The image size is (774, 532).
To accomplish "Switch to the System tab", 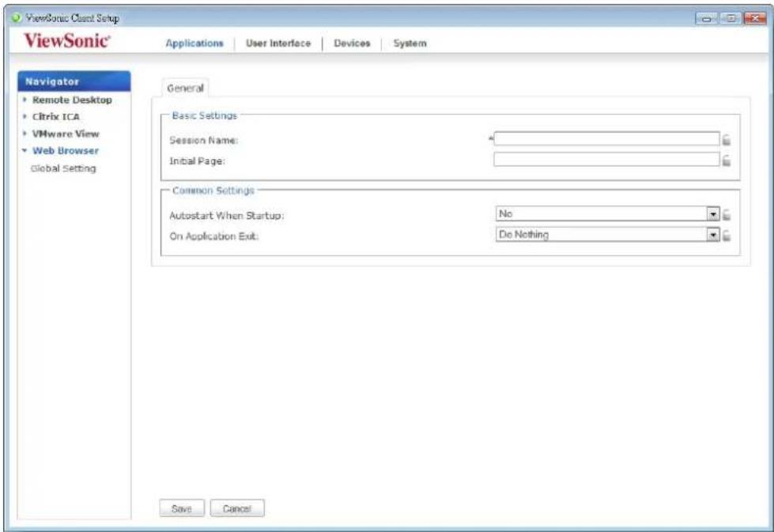I will pos(410,43).
